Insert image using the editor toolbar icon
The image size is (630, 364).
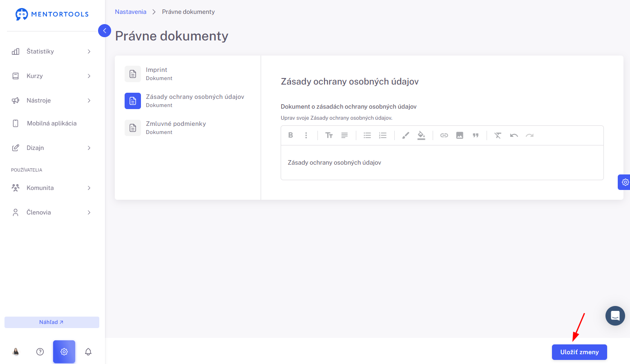460,135
